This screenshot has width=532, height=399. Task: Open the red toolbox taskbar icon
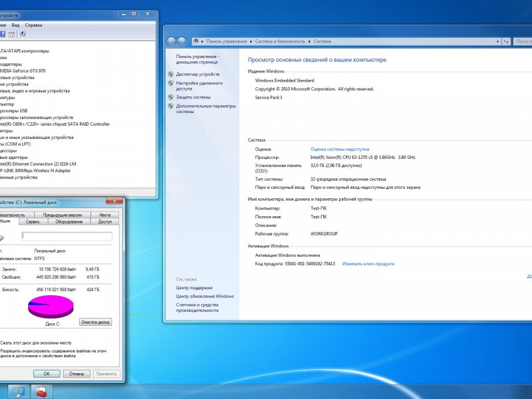click(42, 392)
